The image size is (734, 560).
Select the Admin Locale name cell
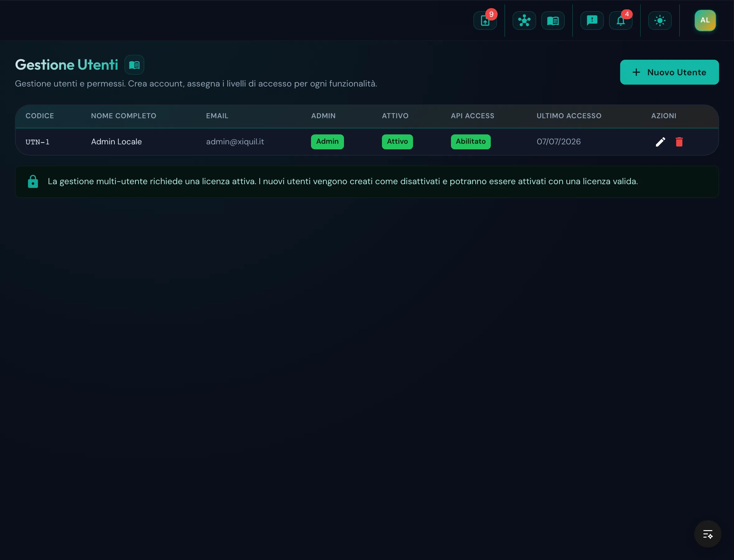pos(116,142)
